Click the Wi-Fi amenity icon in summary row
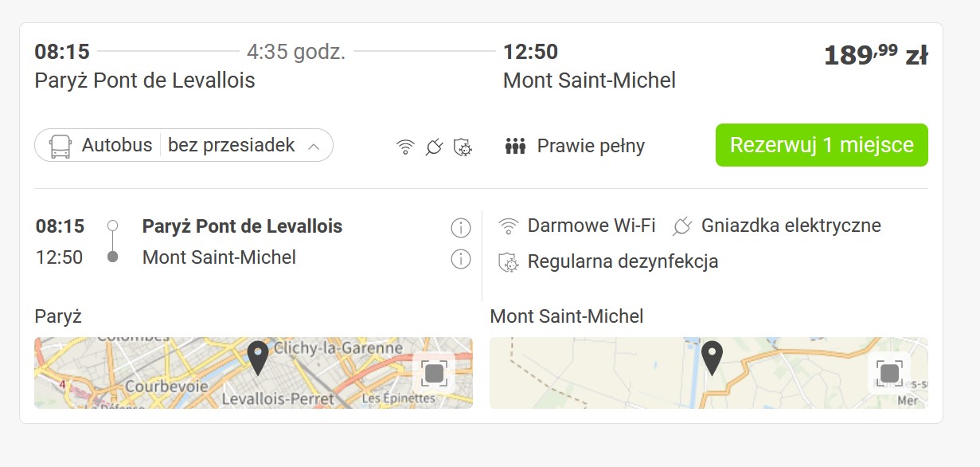This screenshot has height=467, width=980. [406, 147]
